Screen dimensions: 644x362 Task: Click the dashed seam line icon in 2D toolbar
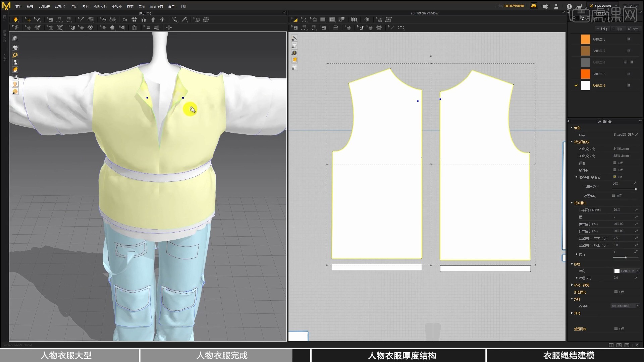pyautogui.click(x=401, y=27)
